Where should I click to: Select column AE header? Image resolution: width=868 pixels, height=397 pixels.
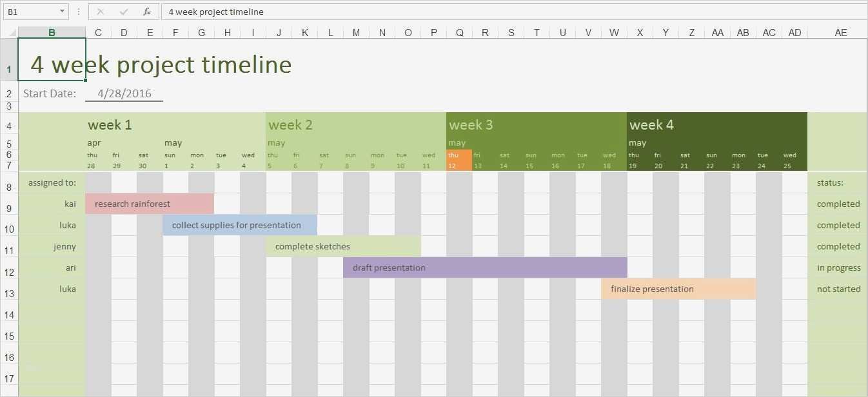pyautogui.click(x=840, y=32)
